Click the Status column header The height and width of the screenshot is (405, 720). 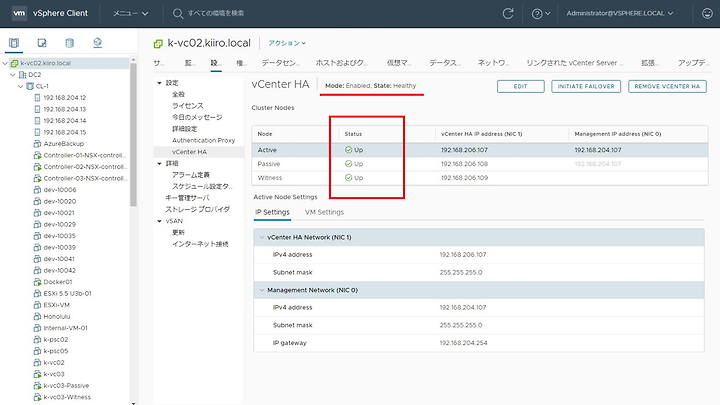[353, 134]
